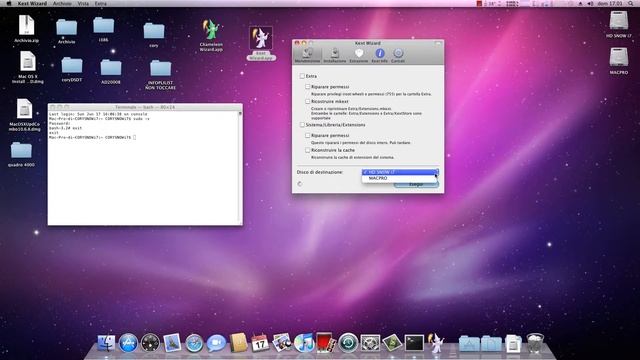Choose HD SNOW i7 in destination disk list
This screenshot has width=640, height=360.
(x=400, y=172)
